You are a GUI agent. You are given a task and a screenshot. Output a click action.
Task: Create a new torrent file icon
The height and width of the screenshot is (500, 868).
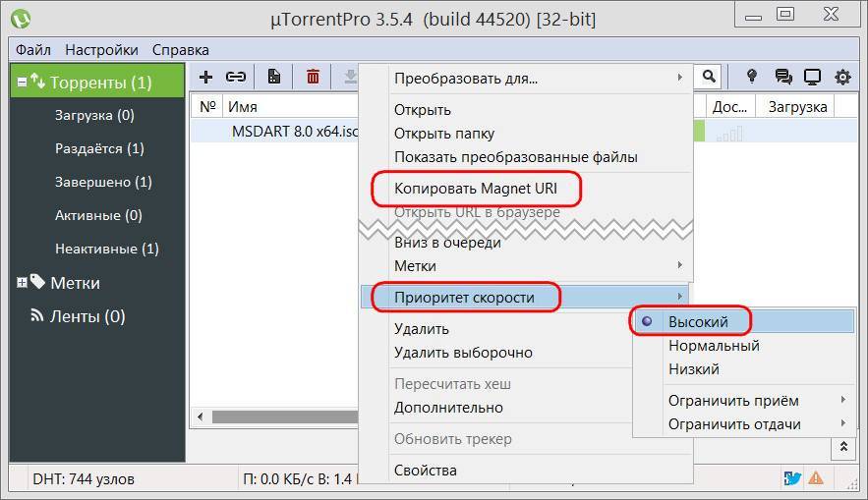(274, 77)
